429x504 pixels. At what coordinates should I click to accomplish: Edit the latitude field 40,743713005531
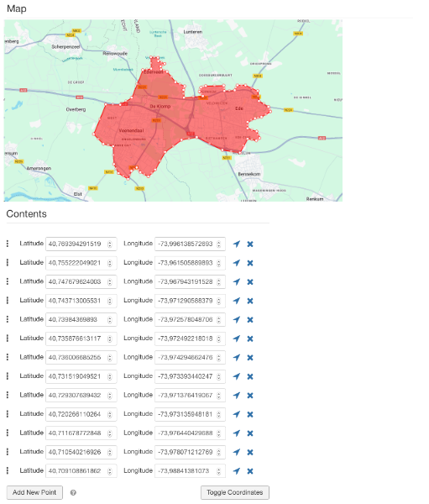click(x=81, y=301)
